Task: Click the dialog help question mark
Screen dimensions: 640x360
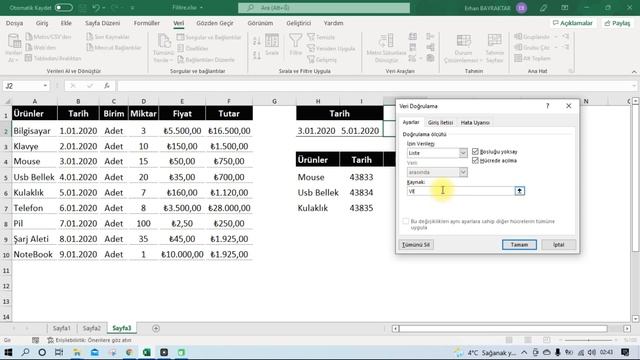Action: pyautogui.click(x=547, y=106)
